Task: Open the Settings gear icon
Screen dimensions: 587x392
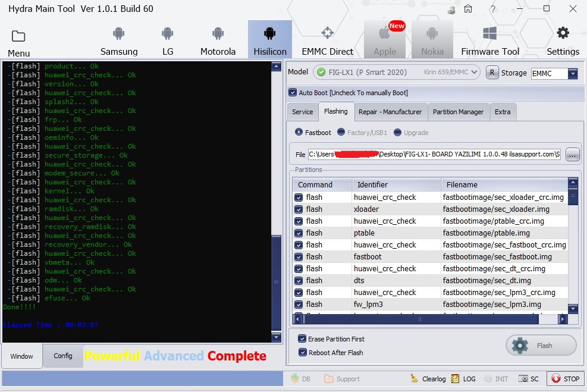Action: (563, 33)
